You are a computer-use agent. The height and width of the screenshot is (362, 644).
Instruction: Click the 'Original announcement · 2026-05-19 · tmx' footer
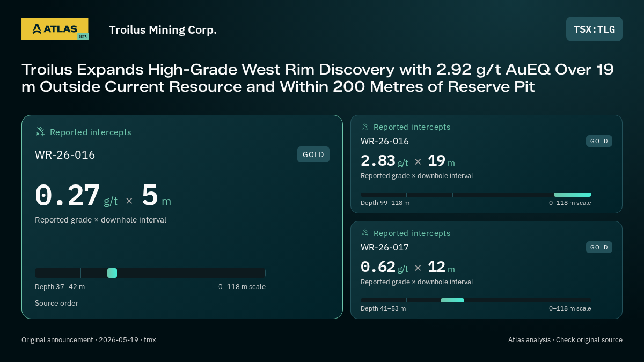(x=89, y=340)
